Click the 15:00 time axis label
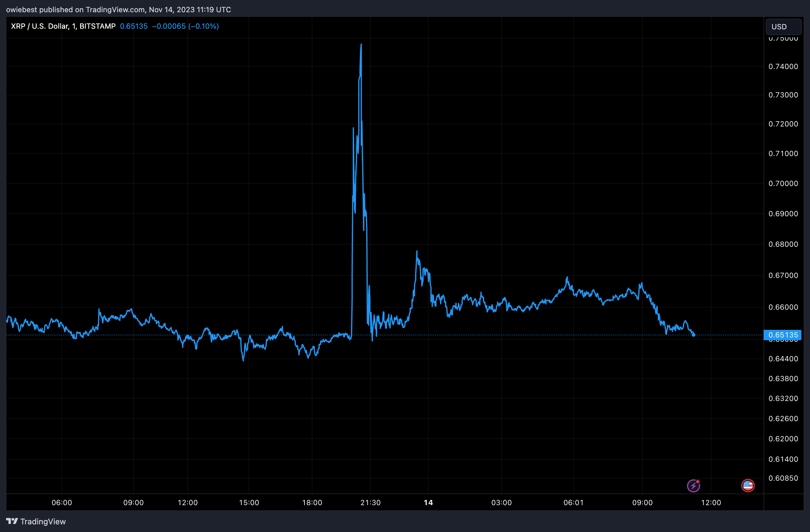Viewport: 810px width, 532px height. click(249, 502)
